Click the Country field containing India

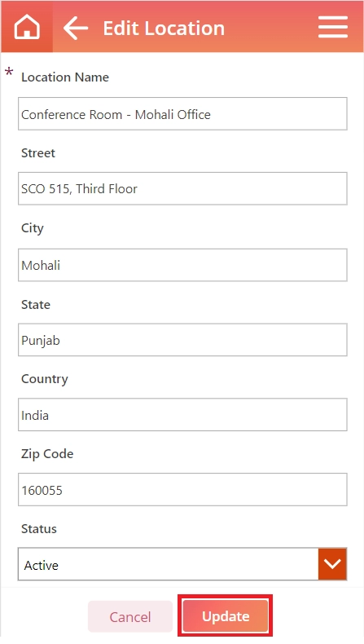182,414
